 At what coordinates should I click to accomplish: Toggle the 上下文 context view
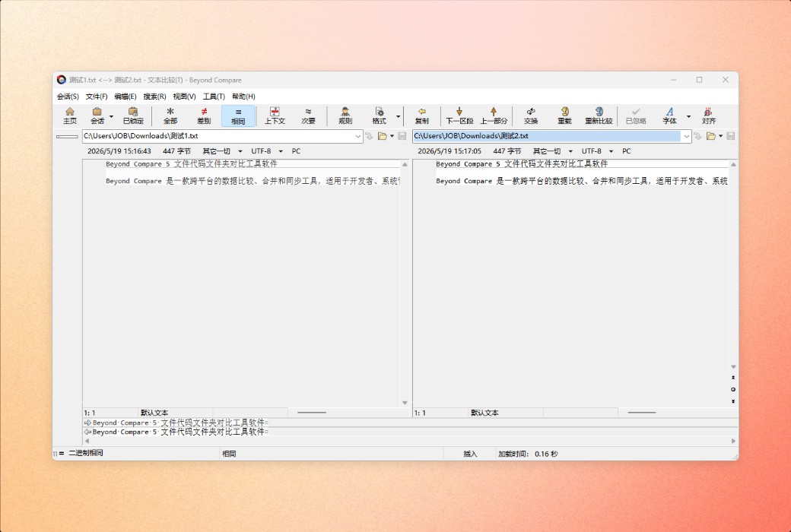click(x=275, y=116)
